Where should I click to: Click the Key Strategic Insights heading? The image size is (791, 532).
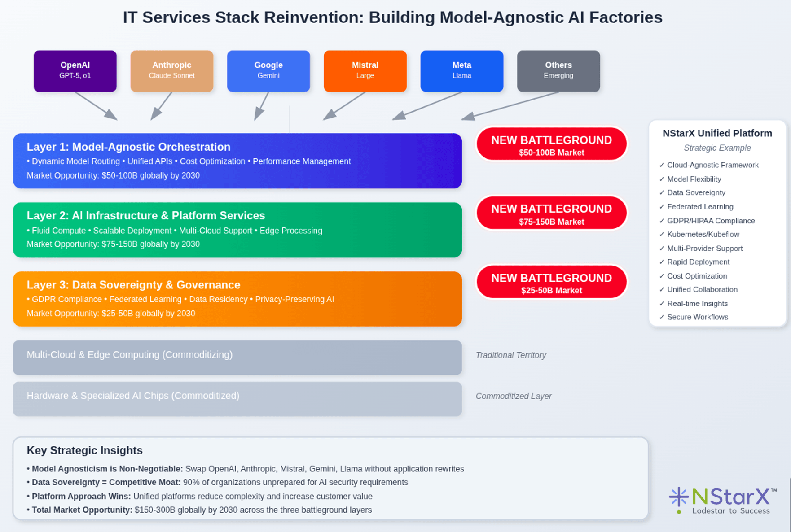(84, 450)
